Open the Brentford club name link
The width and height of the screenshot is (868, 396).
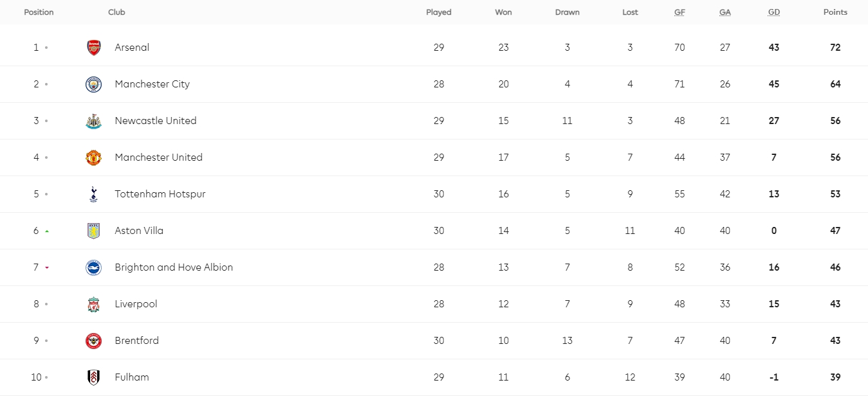[x=137, y=341]
